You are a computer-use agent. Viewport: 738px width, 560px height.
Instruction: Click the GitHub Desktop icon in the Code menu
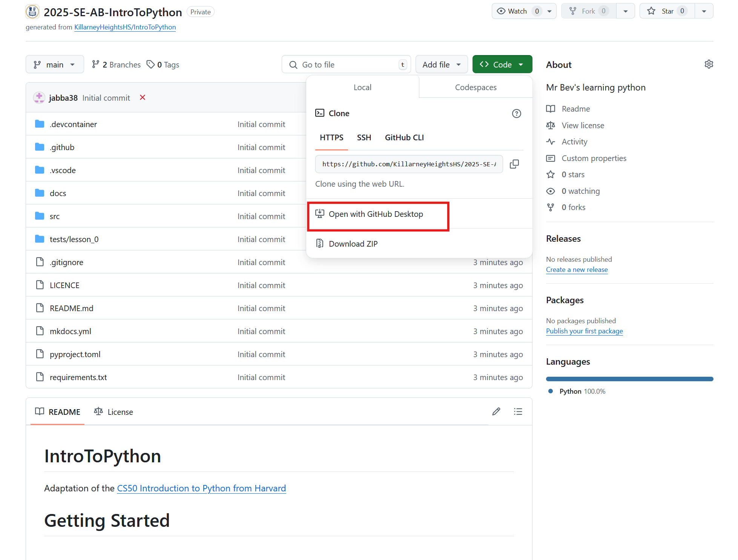pos(320,214)
